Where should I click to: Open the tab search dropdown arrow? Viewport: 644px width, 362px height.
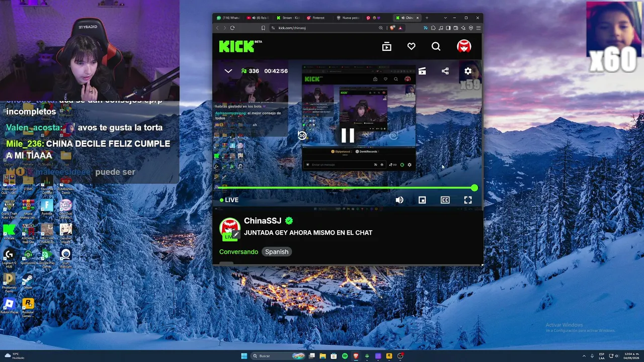[x=445, y=18]
